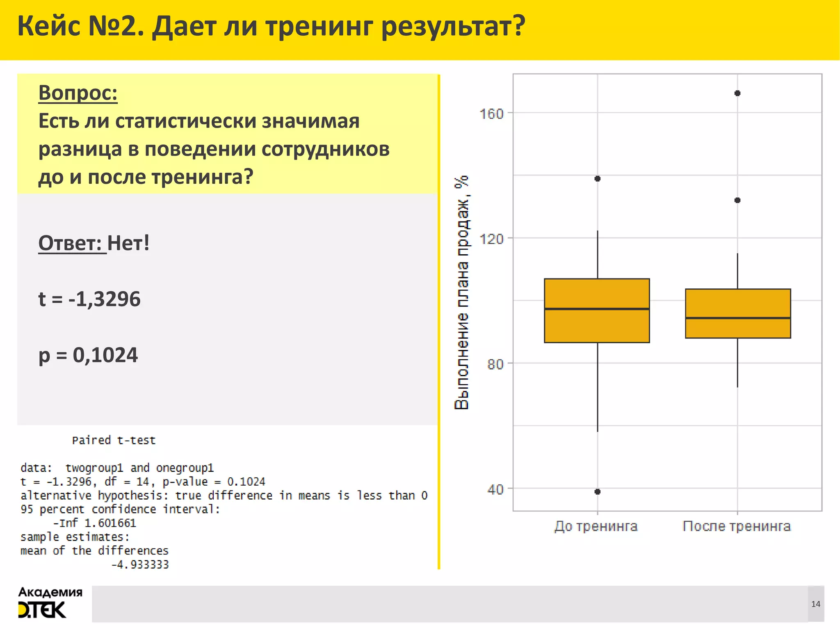The width and height of the screenshot is (840, 630).
Task: Click the line 'до и после тренинга?'
Action: coord(146,177)
